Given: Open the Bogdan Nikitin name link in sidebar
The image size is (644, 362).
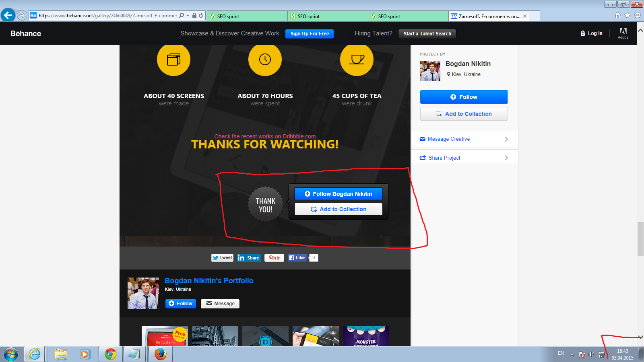Looking at the screenshot, I should coord(468,64).
